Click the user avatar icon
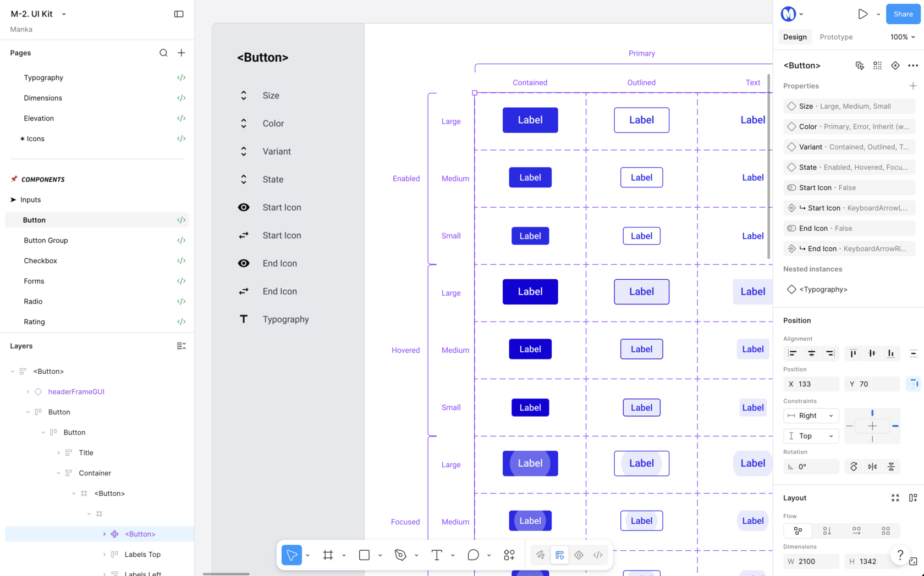This screenshot has width=924, height=576. click(788, 14)
